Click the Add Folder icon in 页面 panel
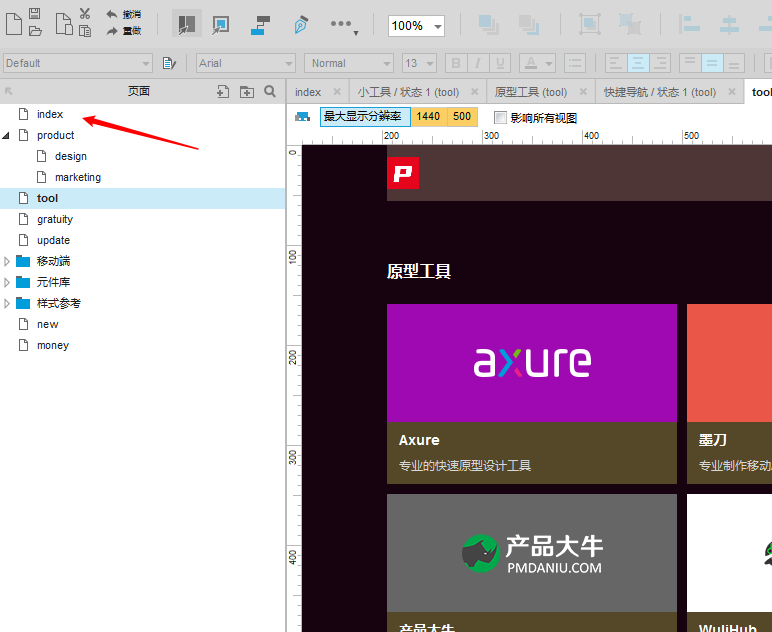The height and width of the screenshot is (632, 772). [247, 92]
